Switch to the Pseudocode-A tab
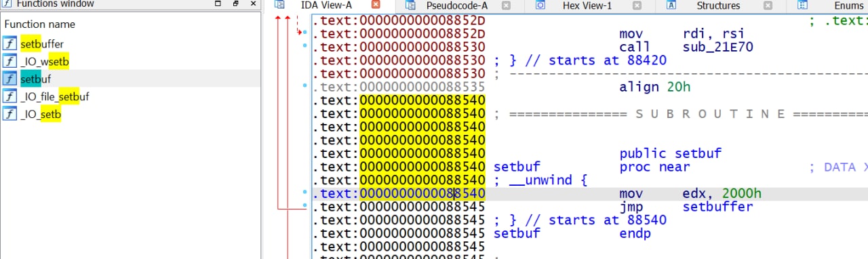Image resolution: width=868 pixels, height=259 pixels. [x=457, y=5]
